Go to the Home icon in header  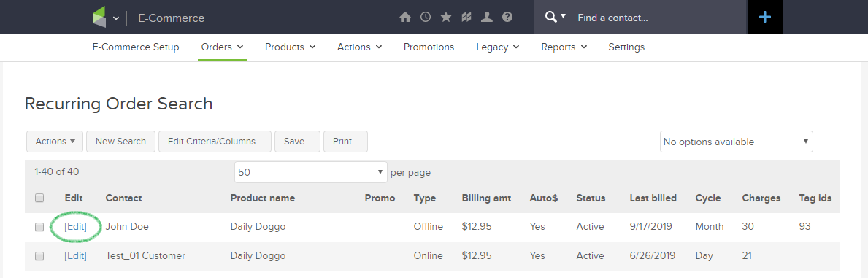click(405, 18)
